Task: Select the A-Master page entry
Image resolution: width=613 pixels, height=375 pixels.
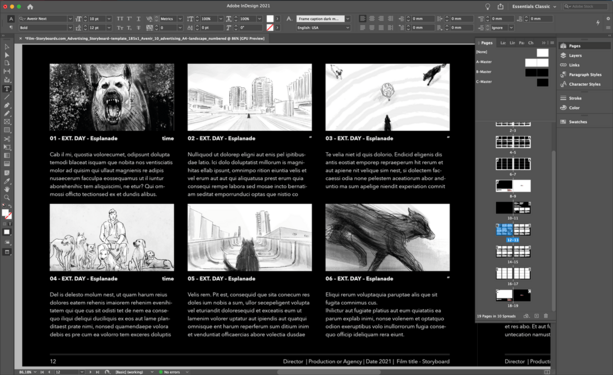Action: [x=513, y=62]
